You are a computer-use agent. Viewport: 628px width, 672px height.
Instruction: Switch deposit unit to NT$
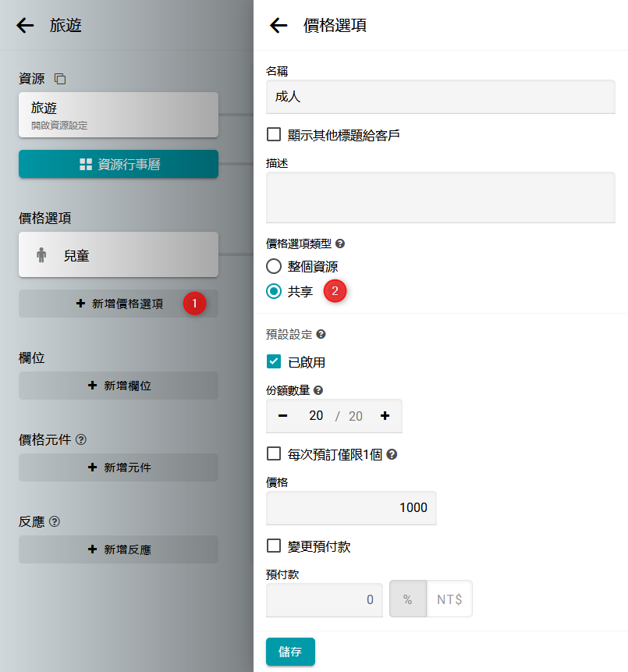coord(449,600)
